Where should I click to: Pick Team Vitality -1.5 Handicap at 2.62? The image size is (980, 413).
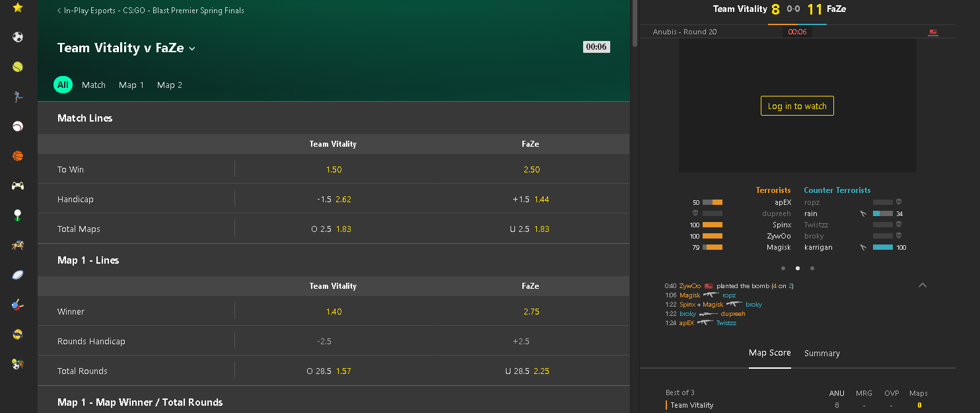(x=333, y=200)
